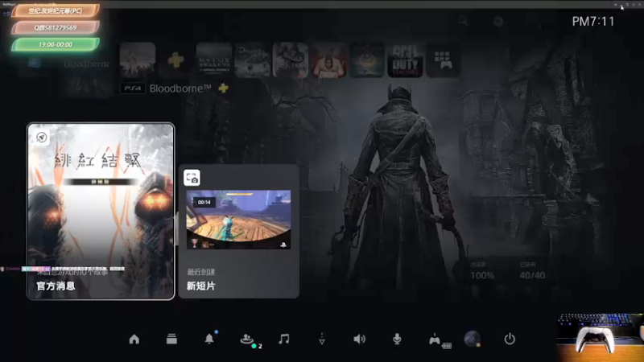This screenshot has height=362, width=644.
Task: Click the DualSense controller webcam overlay
Action: (x=600, y=338)
